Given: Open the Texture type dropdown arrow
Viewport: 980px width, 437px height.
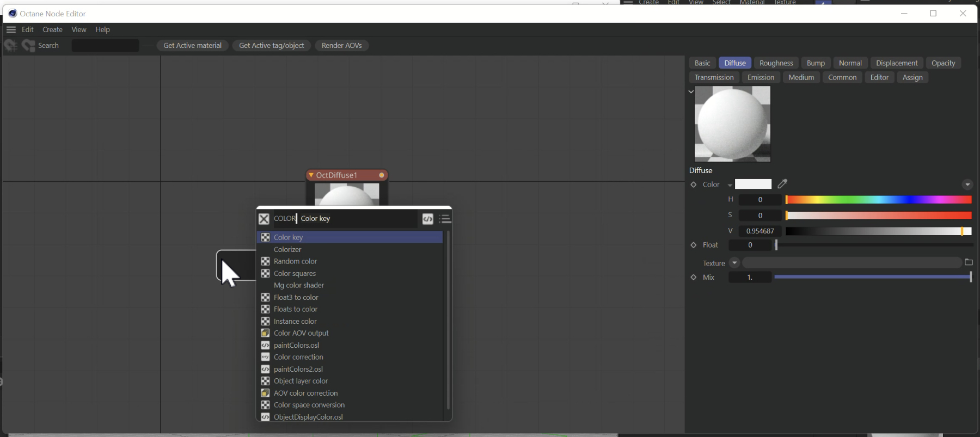Looking at the screenshot, I should tap(734, 263).
